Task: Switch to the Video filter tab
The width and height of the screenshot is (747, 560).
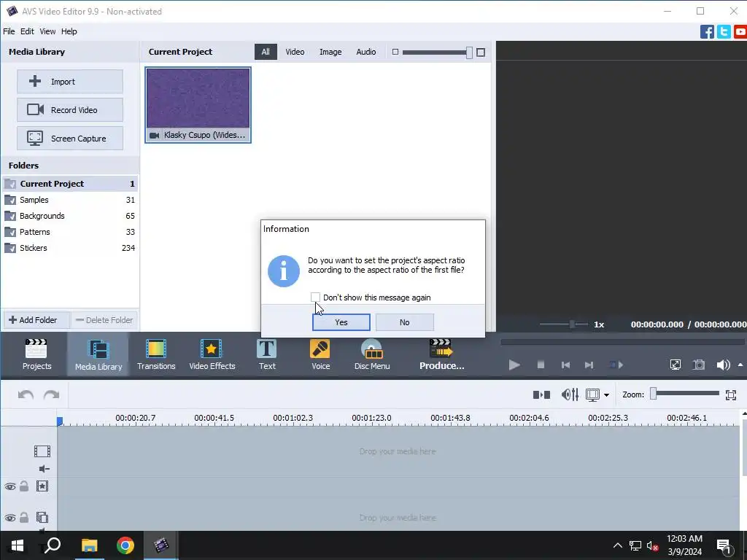Action: point(295,52)
